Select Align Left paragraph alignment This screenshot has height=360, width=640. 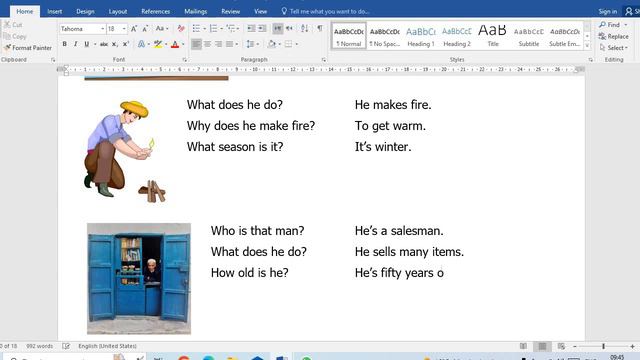tap(196, 44)
